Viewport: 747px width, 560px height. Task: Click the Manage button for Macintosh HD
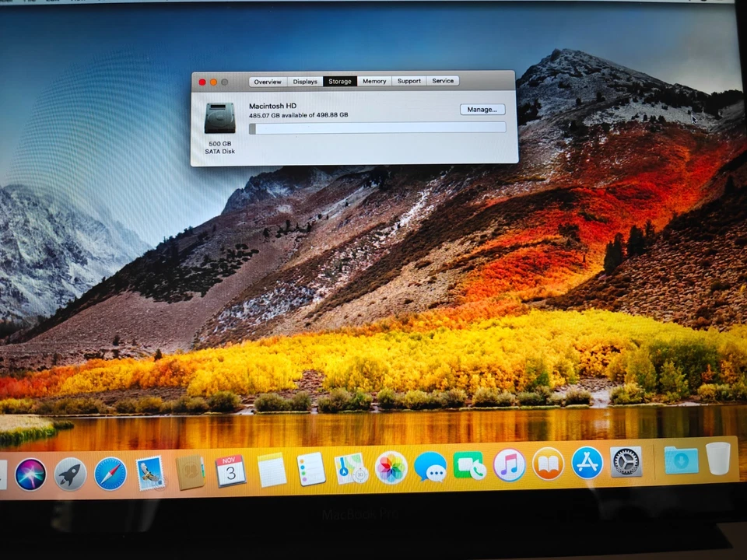[x=482, y=109]
